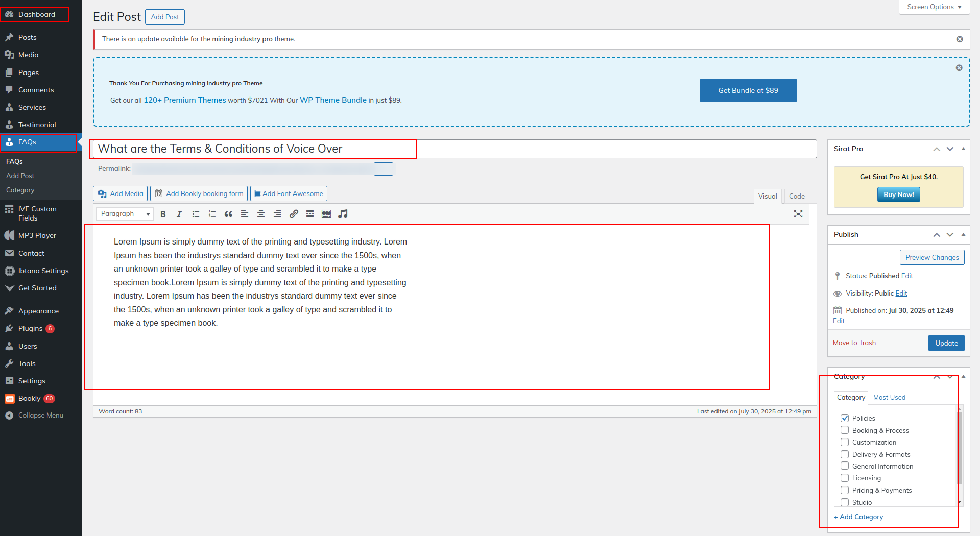This screenshot has height=536, width=980.
Task: Toggle bold formatting in editor toolbar
Action: pyautogui.click(x=163, y=214)
